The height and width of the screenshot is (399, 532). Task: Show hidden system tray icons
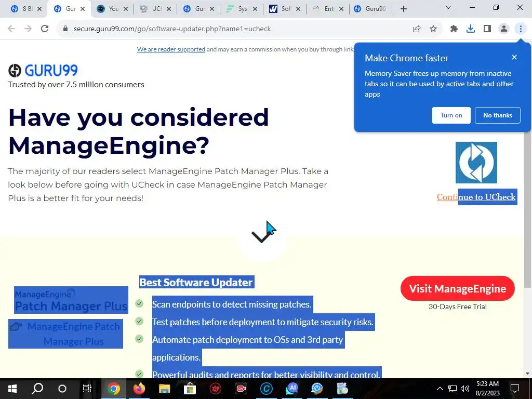440,389
